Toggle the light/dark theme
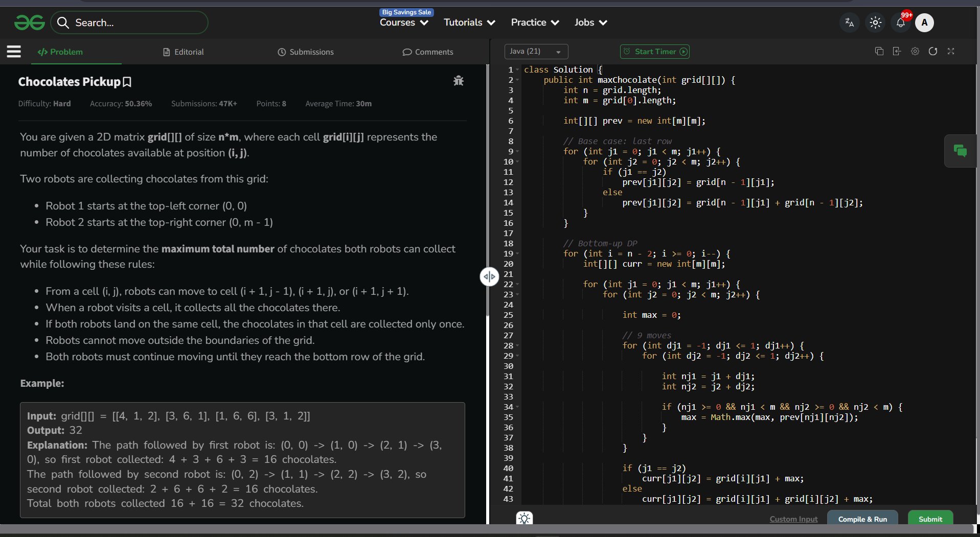 [875, 22]
